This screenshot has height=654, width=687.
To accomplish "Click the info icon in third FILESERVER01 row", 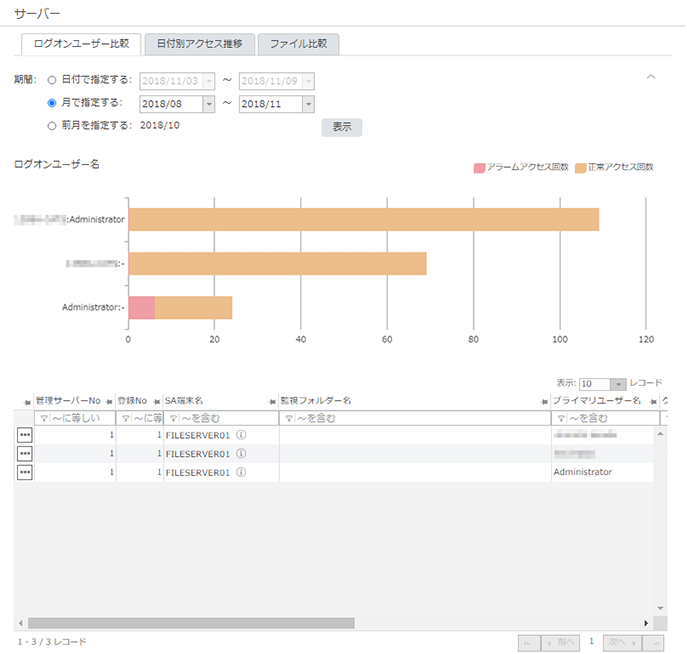I will [241, 472].
